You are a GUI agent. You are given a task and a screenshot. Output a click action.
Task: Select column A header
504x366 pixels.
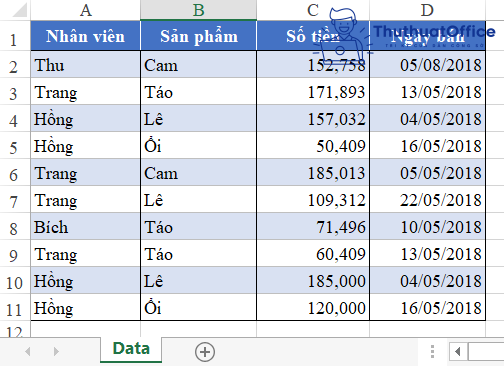point(86,10)
